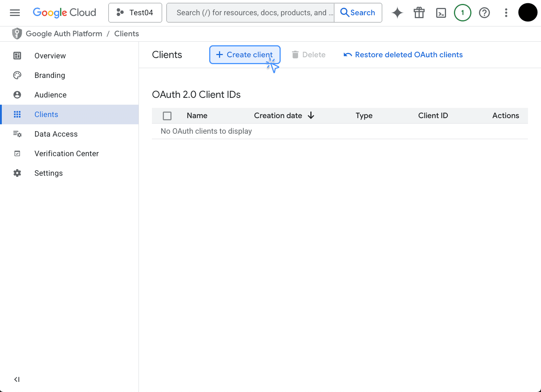Click the Delete trash can icon
Viewport: 541px width, 392px height.
(295, 55)
